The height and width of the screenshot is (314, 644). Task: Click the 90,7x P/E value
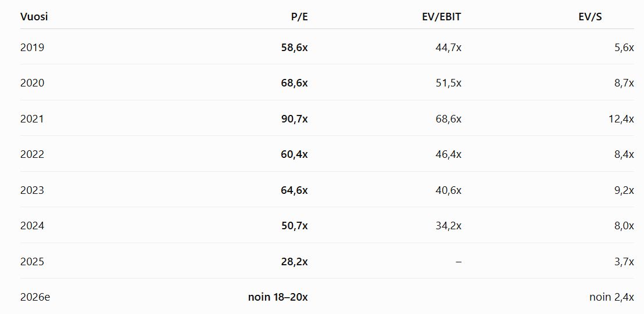[x=295, y=119]
